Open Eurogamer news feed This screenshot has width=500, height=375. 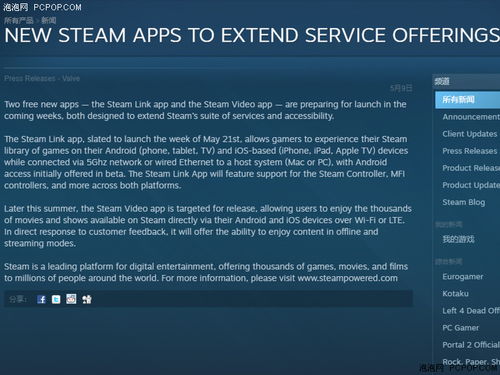pos(463,277)
